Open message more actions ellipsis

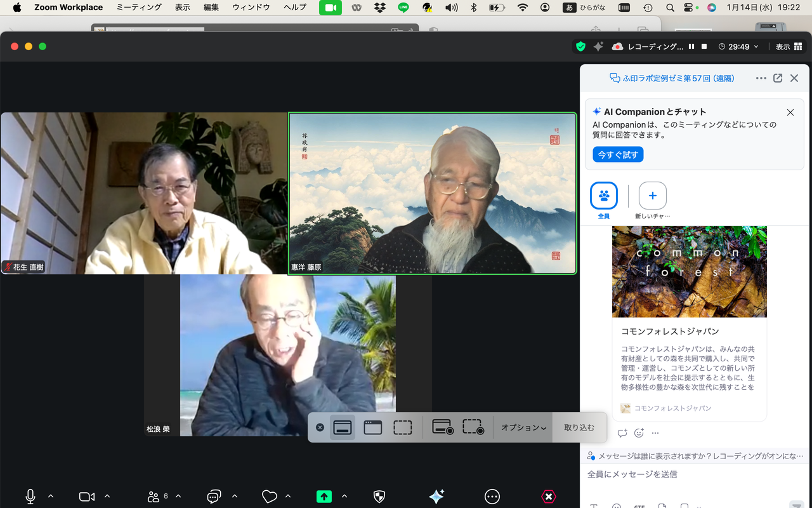(x=655, y=433)
